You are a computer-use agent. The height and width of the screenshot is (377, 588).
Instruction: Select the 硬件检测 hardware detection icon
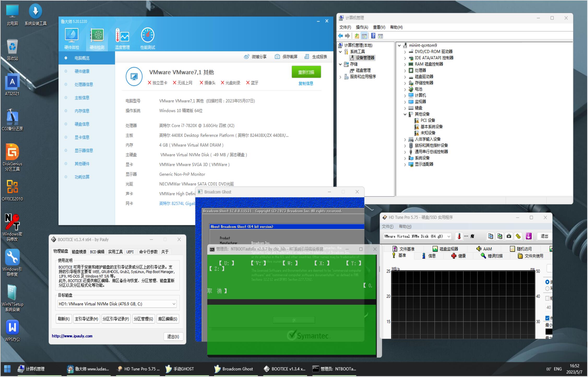97,39
